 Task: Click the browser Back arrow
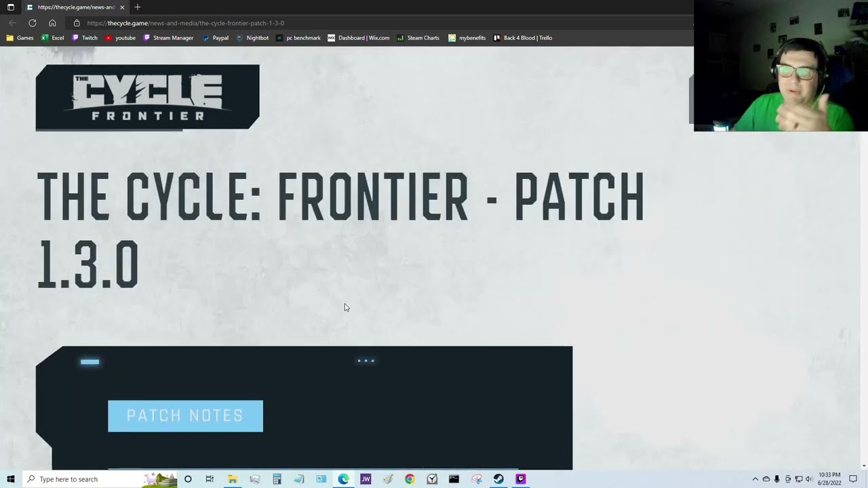(12, 23)
